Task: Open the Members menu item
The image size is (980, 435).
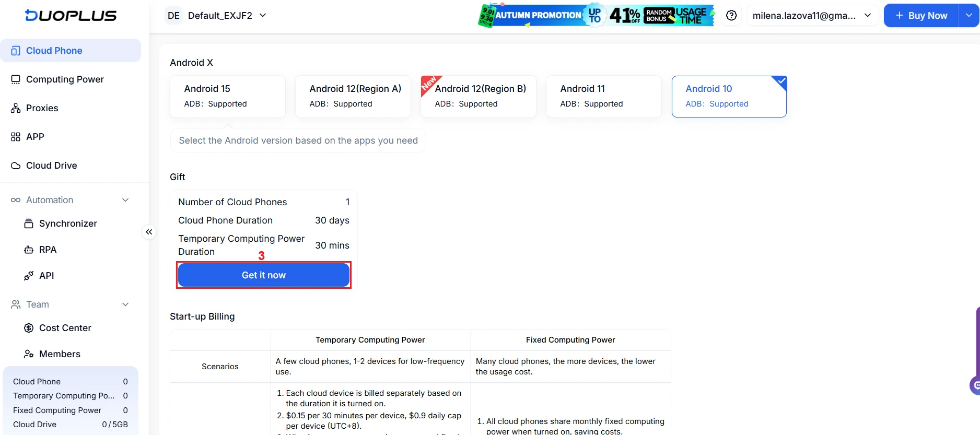Action: 60,354
